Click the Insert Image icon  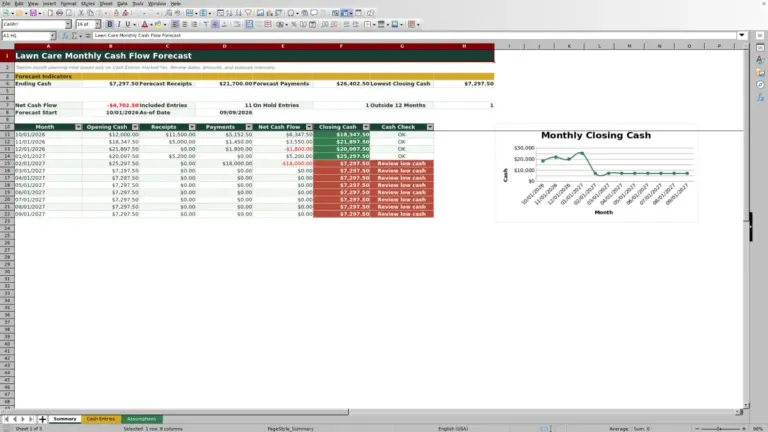(x=260, y=13)
